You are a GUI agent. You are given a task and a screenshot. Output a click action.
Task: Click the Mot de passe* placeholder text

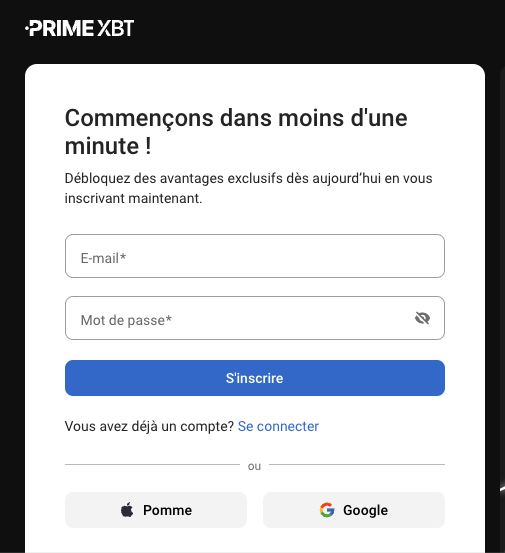click(x=126, y=320)
